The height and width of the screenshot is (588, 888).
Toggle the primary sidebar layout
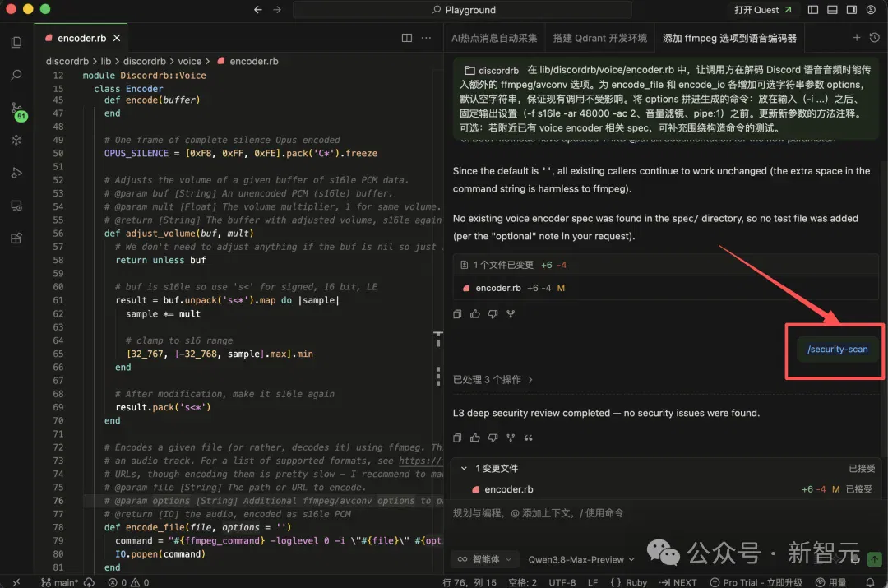(813, 10)
